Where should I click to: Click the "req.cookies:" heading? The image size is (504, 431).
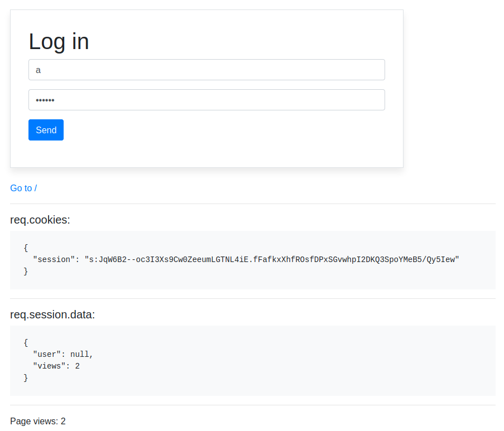point(40,220)
